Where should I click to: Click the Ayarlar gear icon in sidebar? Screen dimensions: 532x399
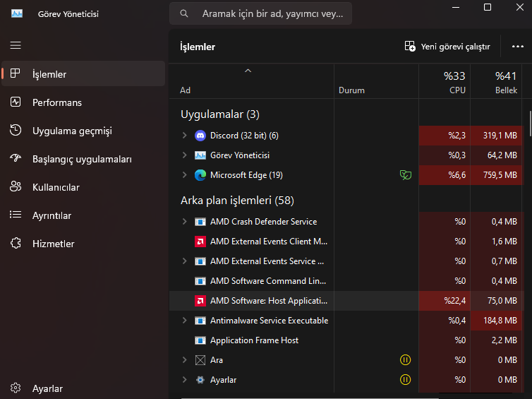pos(16,388)
